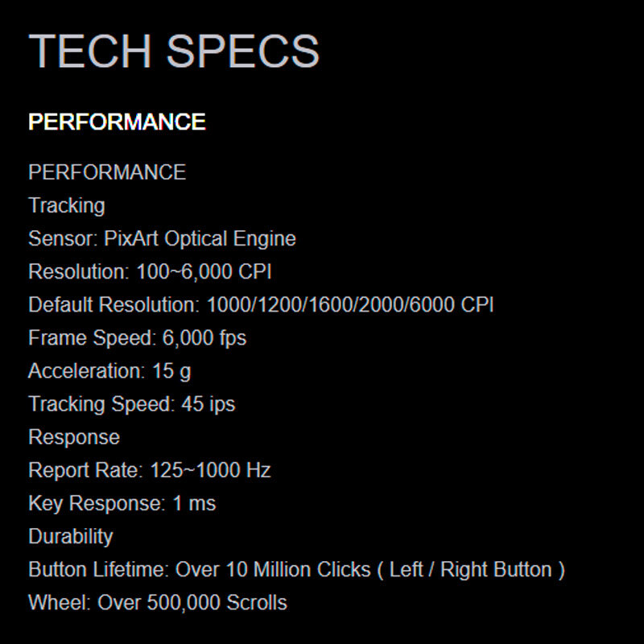Select the Sensor: PixArt Optical Engine line
This screenshot has height=644, width=644.
click(x=163, y=238)
